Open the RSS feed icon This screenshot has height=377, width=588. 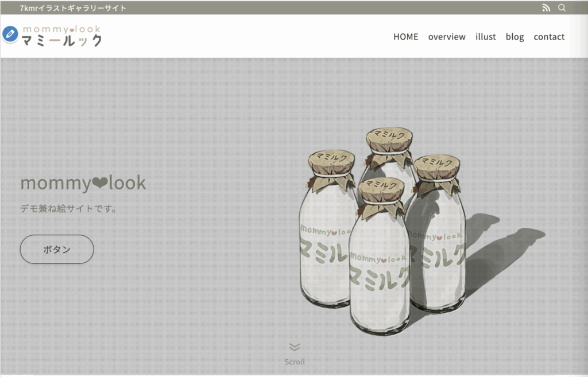pos(546,8)
